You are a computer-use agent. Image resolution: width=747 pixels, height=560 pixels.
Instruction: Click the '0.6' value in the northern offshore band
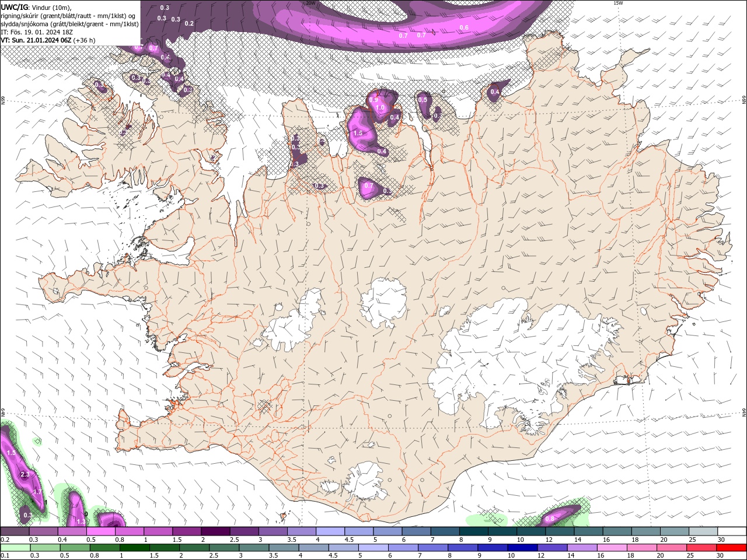(x=464, y=27)
